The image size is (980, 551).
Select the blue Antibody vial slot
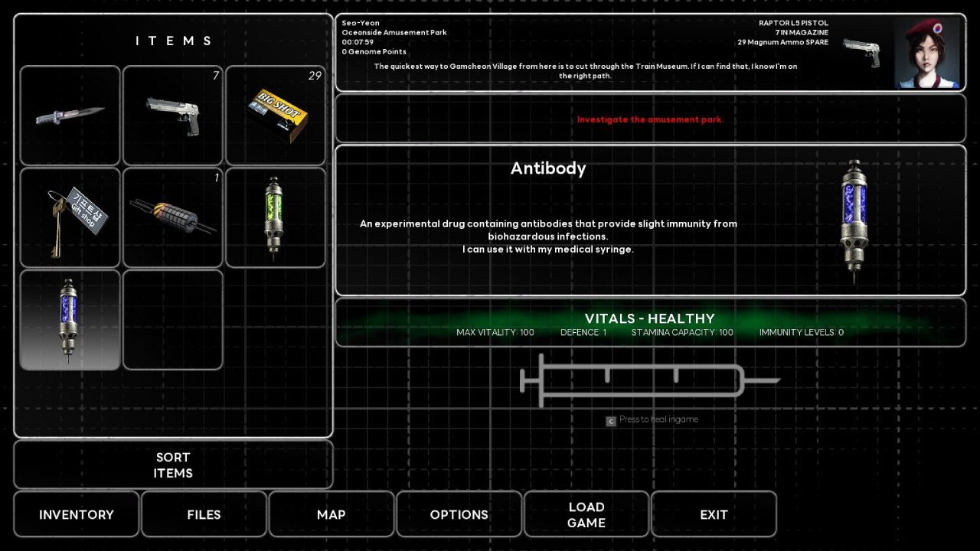(70, 320)
